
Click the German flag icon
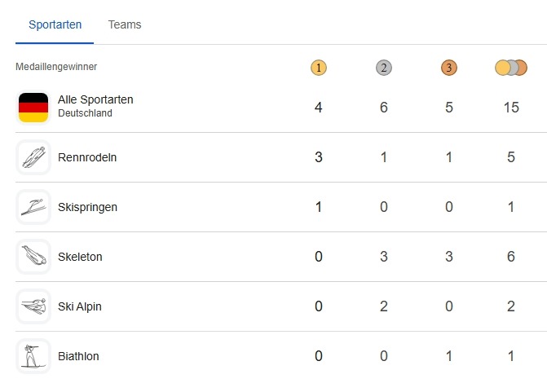coord(33,107)
